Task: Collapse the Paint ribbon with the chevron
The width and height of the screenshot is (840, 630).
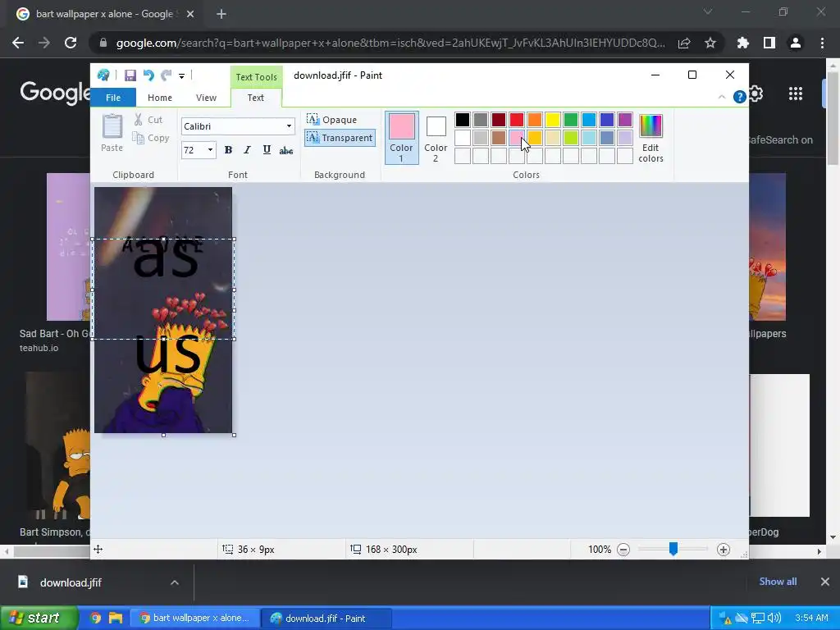Action: (x=722, y=97)
